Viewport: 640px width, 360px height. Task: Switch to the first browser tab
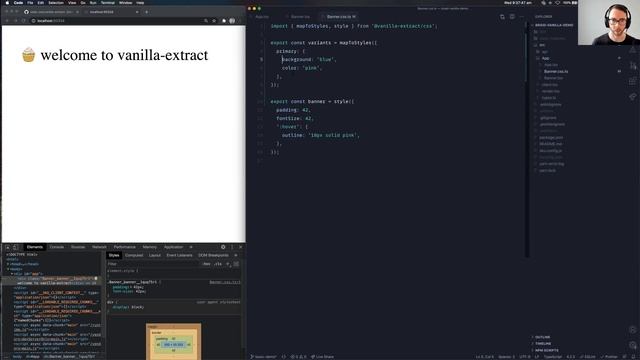click(51, 12)
